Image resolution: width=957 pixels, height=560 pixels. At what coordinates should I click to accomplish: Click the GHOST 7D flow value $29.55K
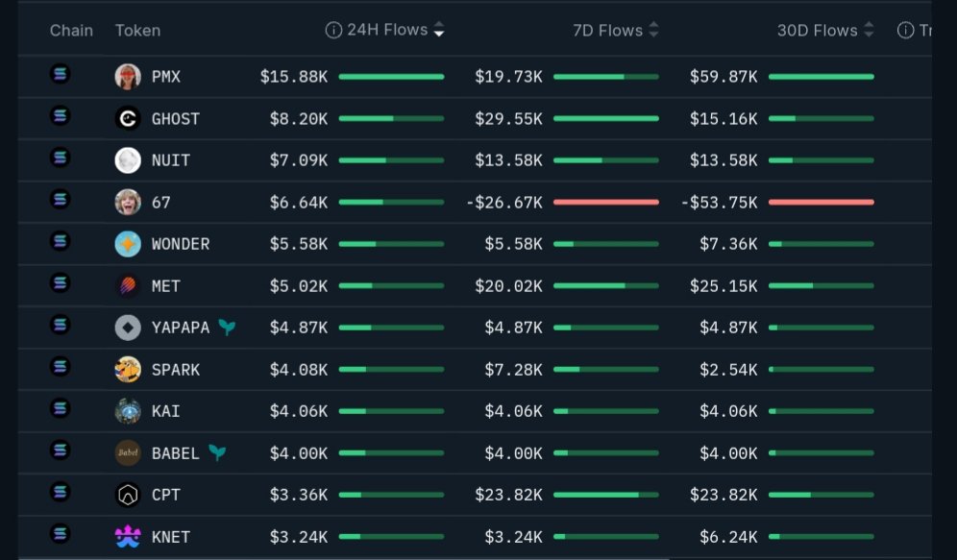pyautogui.click(x=508, y=119)
